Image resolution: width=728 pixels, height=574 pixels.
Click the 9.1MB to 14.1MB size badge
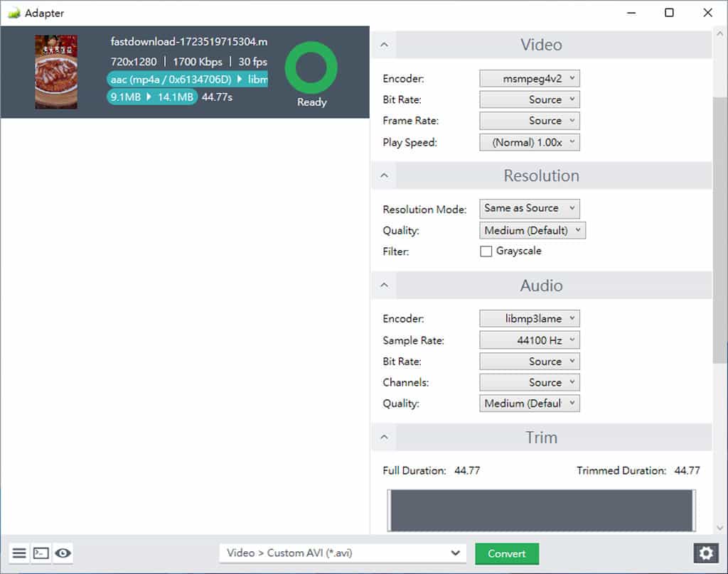(x=152, y=97)
